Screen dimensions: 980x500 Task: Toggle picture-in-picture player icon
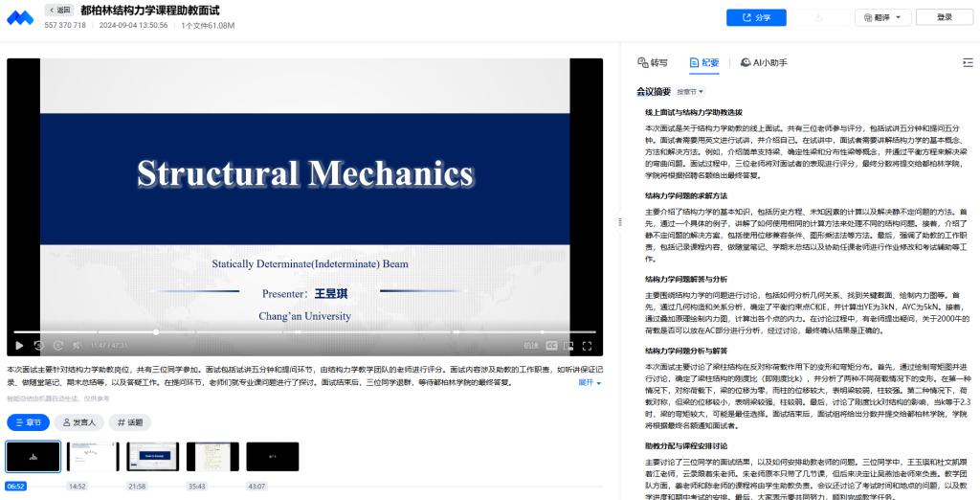click(569, 345)
